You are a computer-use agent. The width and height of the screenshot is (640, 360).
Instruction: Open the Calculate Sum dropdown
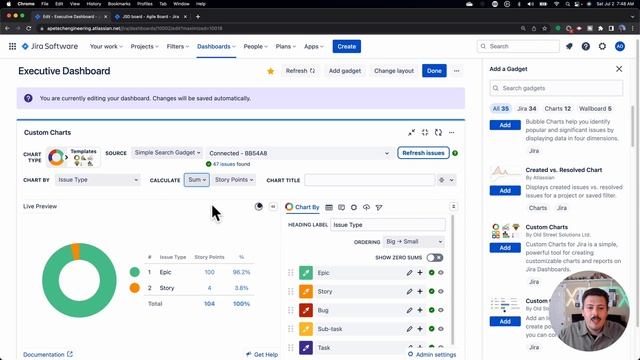[x=197, y=180]
